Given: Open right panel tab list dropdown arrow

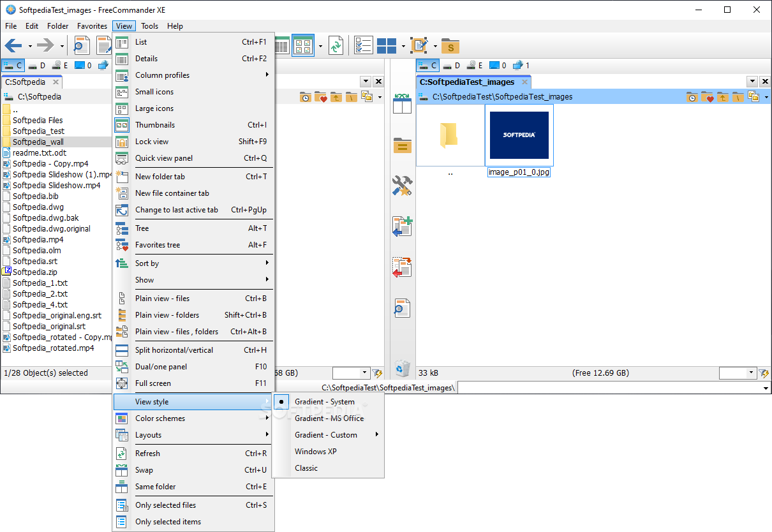Looking at the screenshot, I should click(752, 82).
